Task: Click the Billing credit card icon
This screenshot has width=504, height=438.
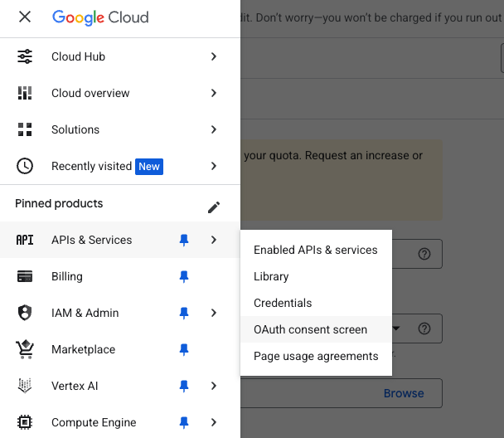Action: coord(25,276)
